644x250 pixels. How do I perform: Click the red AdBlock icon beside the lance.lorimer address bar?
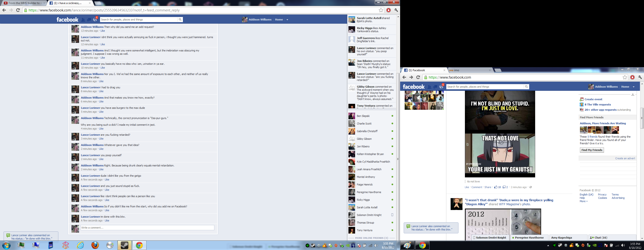point(388,10)
